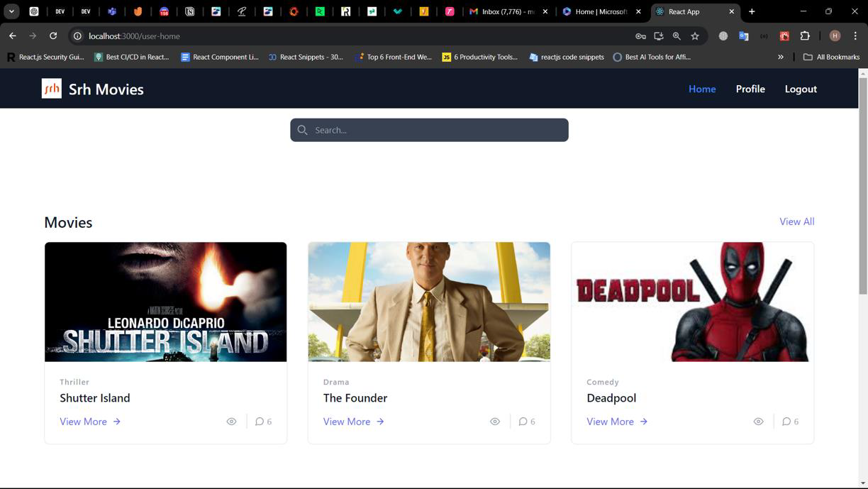Click Logout in the navbar
Viewport: 868px width, 489px height.
[801, 89]
